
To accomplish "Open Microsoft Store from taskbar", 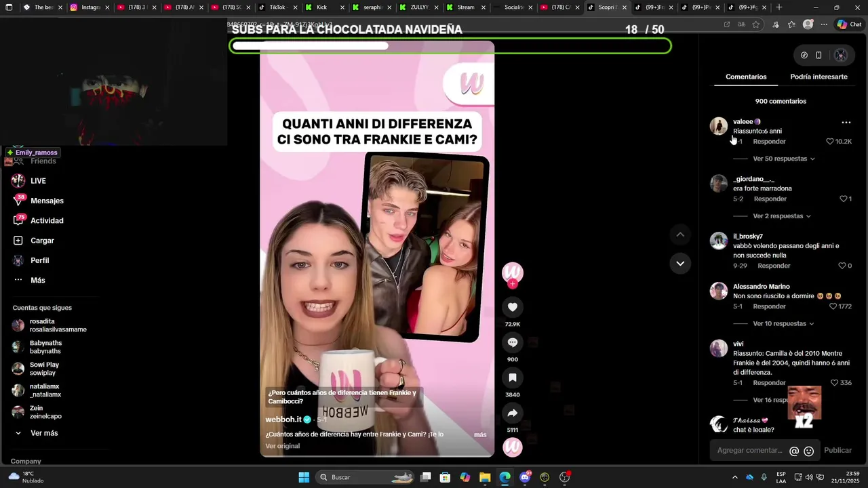I will 445,477.
